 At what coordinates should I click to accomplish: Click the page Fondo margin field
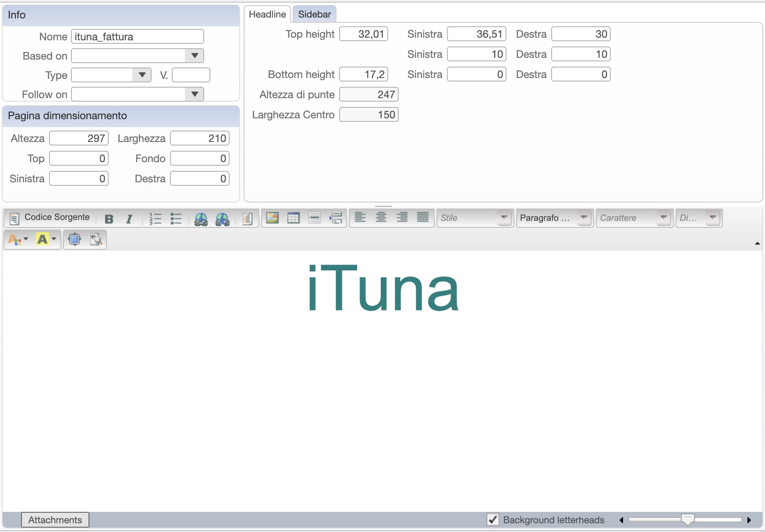tap(200, 159)
